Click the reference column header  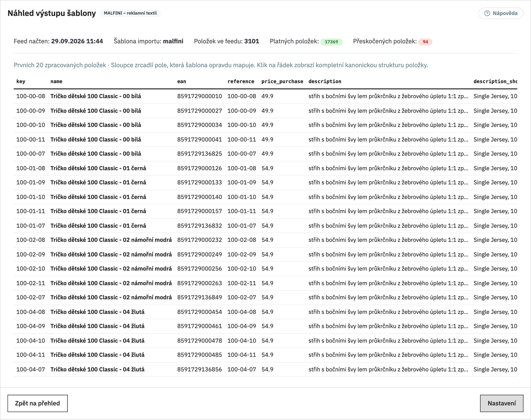[241, 81]
